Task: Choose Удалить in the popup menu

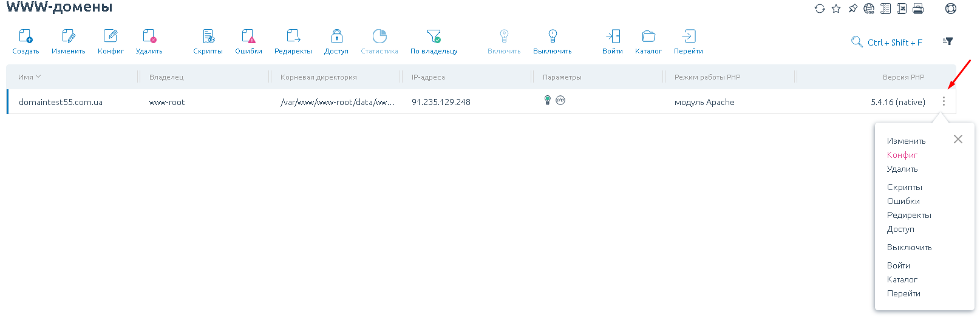Action: 902,169
